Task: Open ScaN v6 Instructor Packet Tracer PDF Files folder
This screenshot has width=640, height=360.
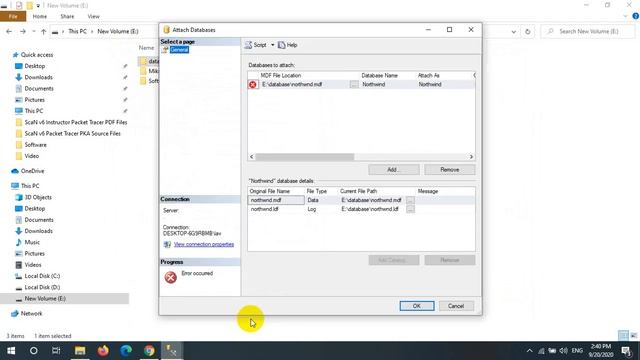Action: (76, 122)
